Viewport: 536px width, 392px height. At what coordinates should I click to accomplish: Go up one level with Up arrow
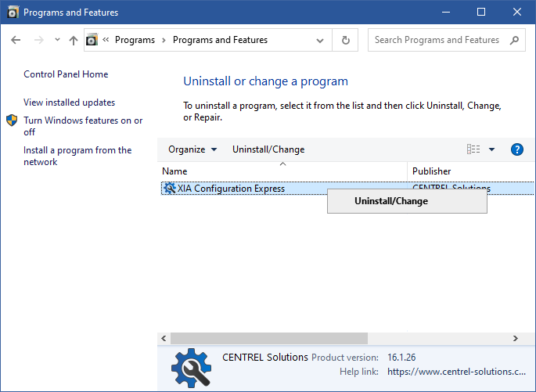[73, 41]
